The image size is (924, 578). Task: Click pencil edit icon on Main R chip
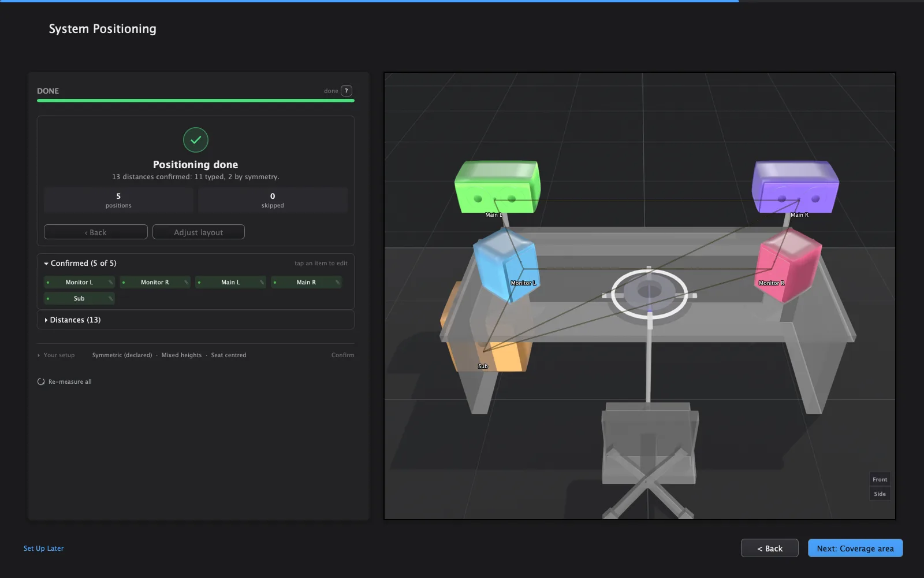[x=337, y=282]
